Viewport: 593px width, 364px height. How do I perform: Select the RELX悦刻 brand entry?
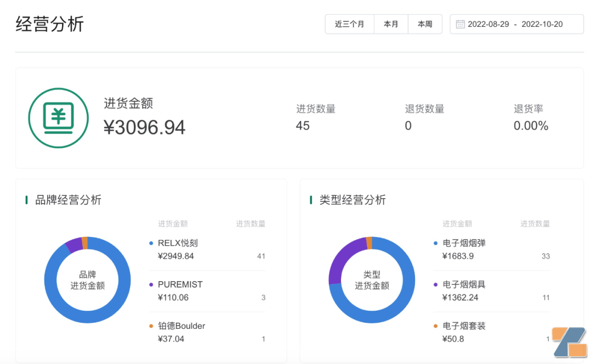(177, 243)
